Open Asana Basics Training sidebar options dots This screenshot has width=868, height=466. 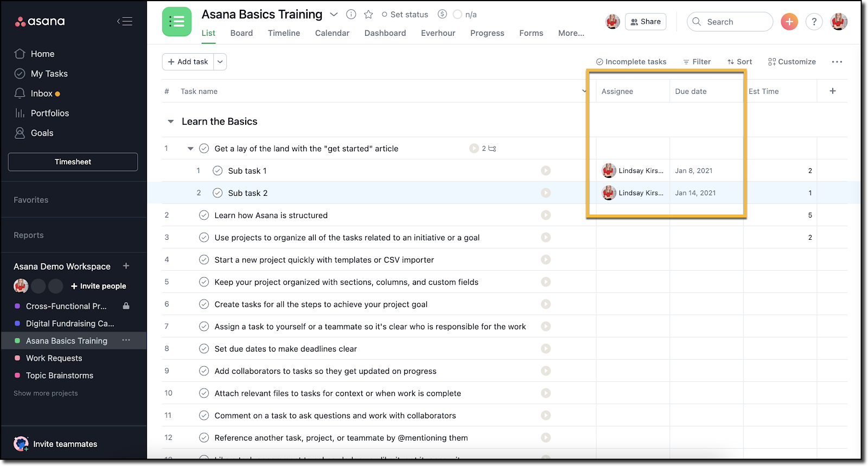126,340
